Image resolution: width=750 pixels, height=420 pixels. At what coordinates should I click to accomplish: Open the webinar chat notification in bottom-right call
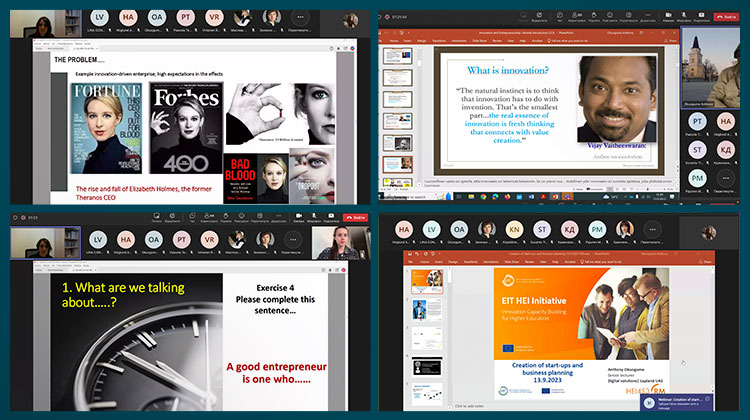point(676,402)
